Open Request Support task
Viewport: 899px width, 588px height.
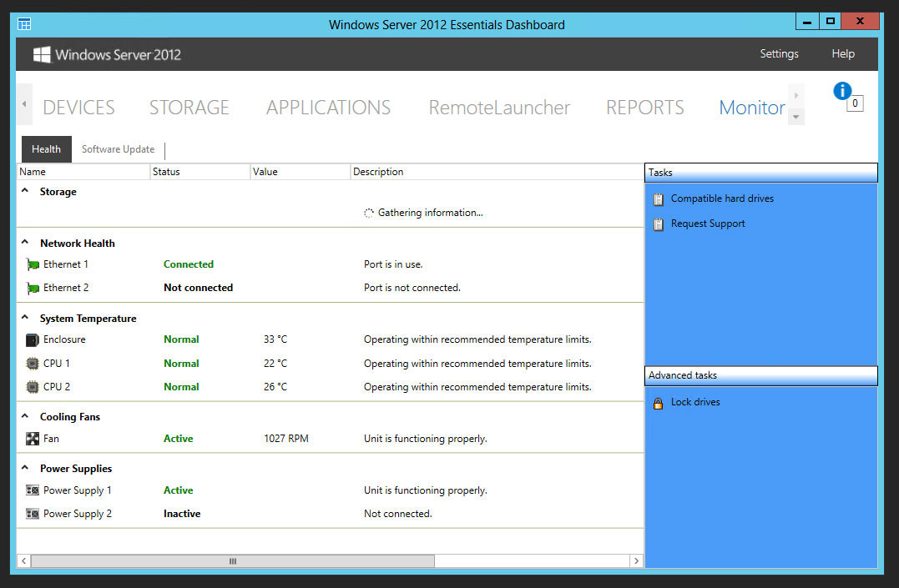708,224
